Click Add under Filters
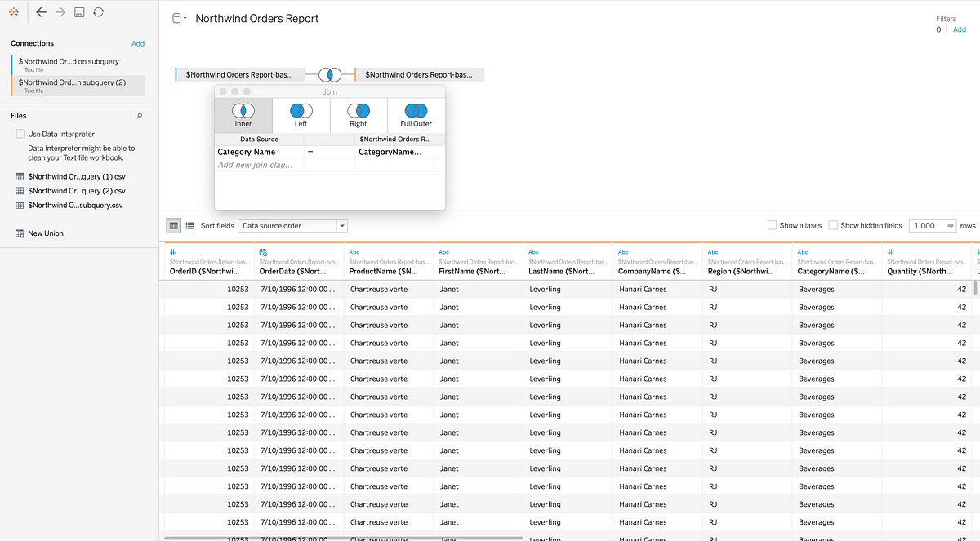980x541 pixels. click(x=960, y=29)
